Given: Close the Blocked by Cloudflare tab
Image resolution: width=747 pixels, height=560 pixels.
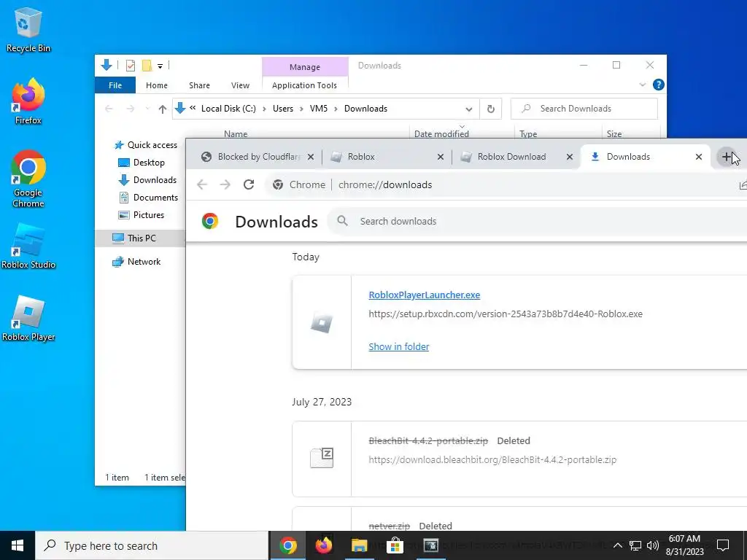Looking at the screenshot, I should pyautogui.click(x=311, y=157).
